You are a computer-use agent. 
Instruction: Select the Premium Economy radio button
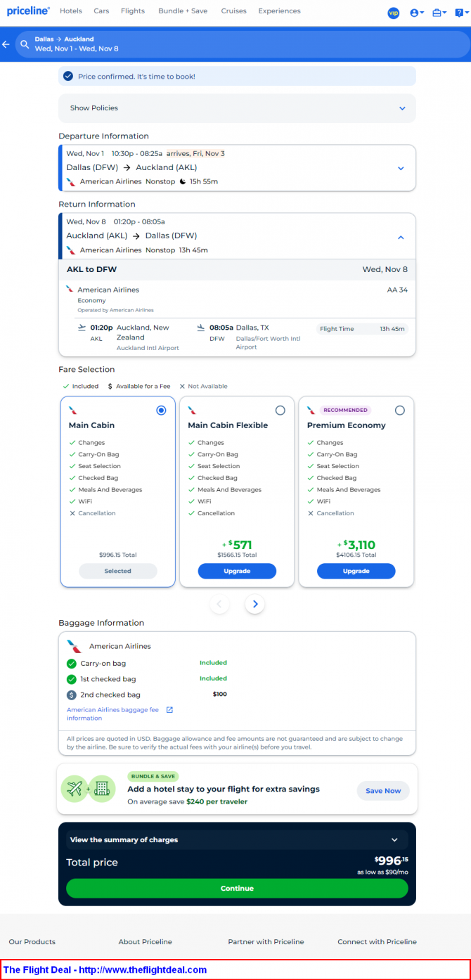[x=400, y=411]
